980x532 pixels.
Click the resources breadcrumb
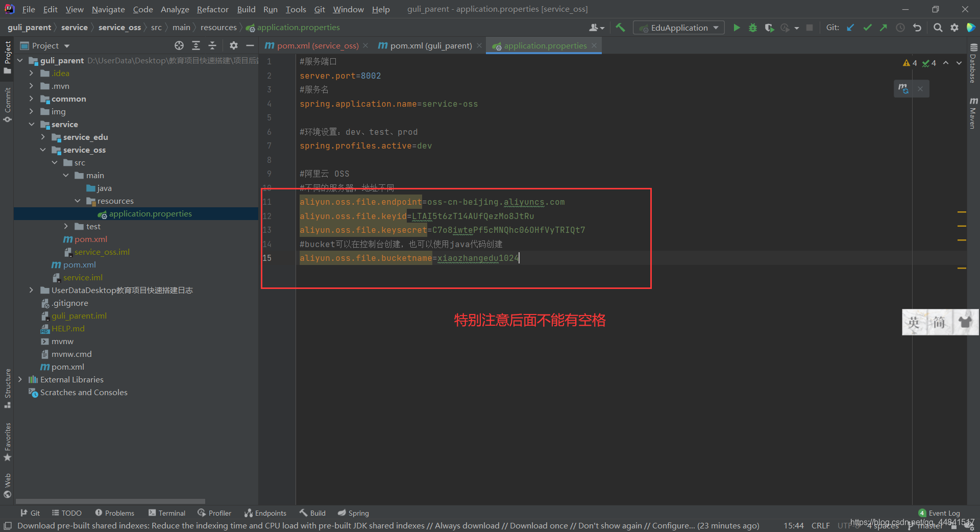pyautogui.click(x=218, y=28)
